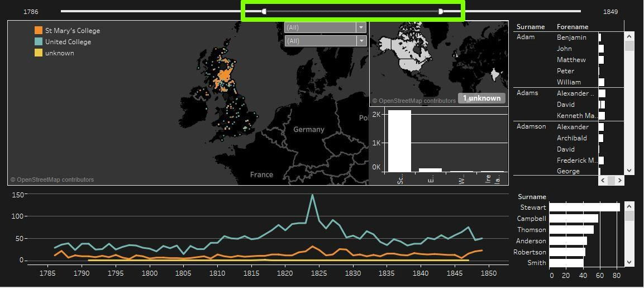This screenshot has width=644, height=288.
Task: Click the right arrow of the horizontal scrollbar
Action: click(619, 180)
